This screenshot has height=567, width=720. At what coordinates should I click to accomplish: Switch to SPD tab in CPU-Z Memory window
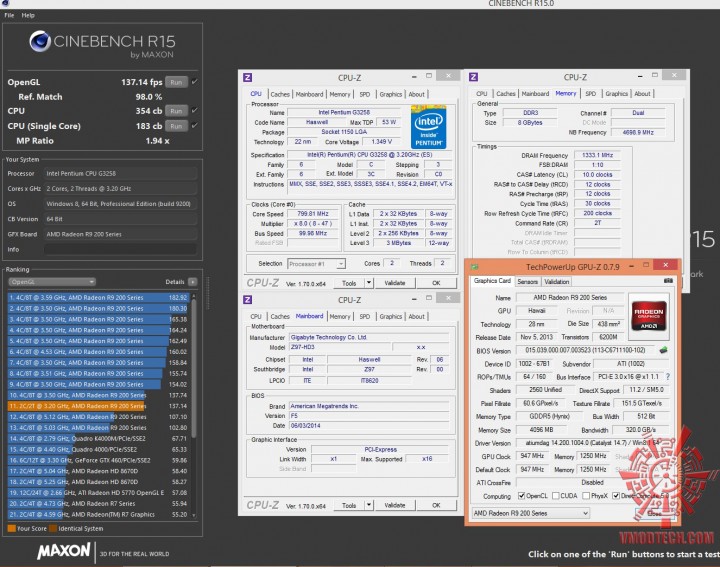pos(591,94)
